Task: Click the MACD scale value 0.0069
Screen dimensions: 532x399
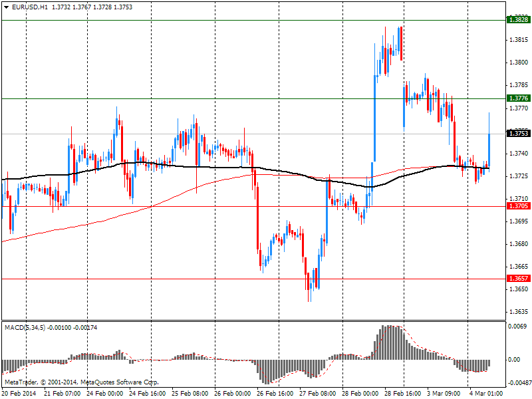Action: (518, 327)
